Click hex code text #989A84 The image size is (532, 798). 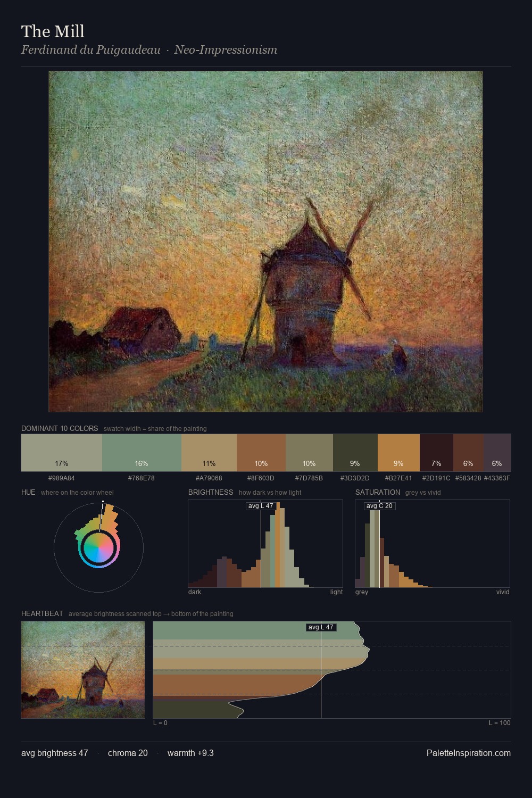(x=62, y=478)
